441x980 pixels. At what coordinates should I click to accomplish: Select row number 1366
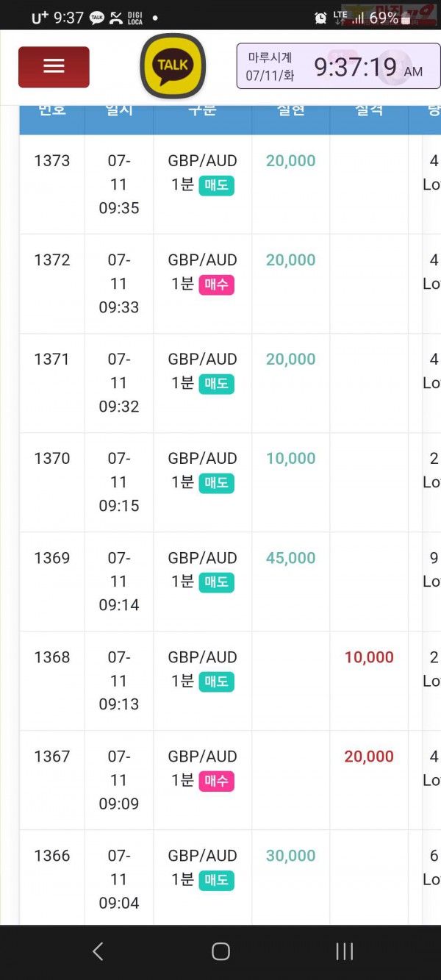coord(52,856)
